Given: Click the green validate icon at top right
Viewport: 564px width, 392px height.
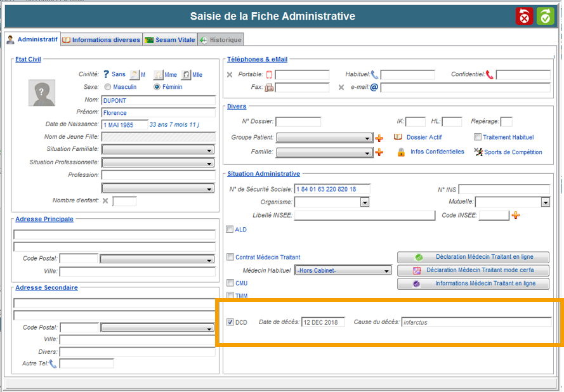Looking at the screenshot, I should pyautogui.click(x=546, y=16).
